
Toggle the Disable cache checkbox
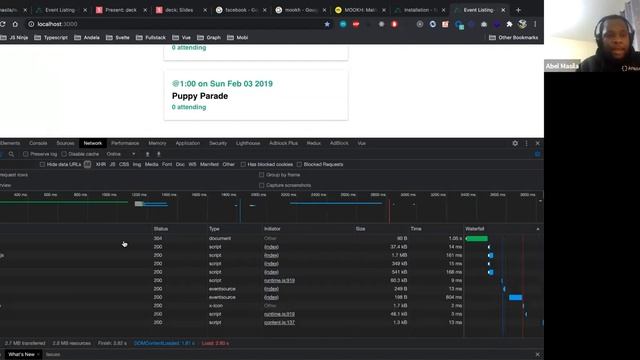[64, 154]
